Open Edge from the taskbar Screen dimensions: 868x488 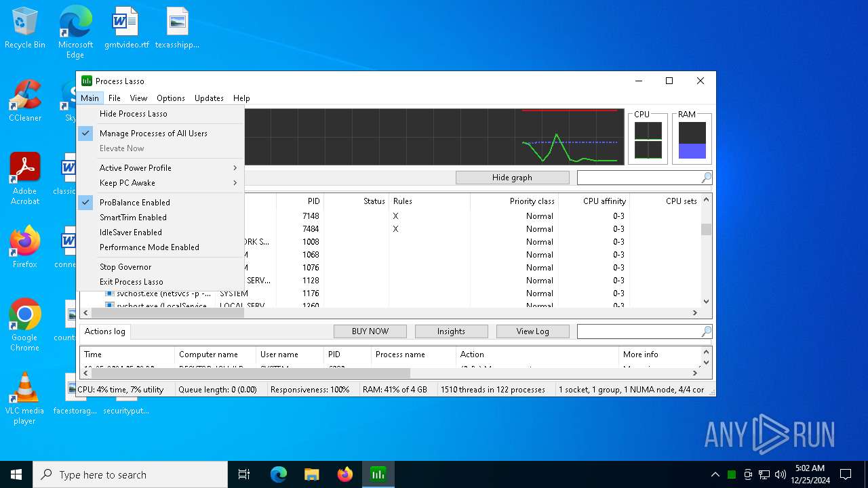[x=279, y=474]
